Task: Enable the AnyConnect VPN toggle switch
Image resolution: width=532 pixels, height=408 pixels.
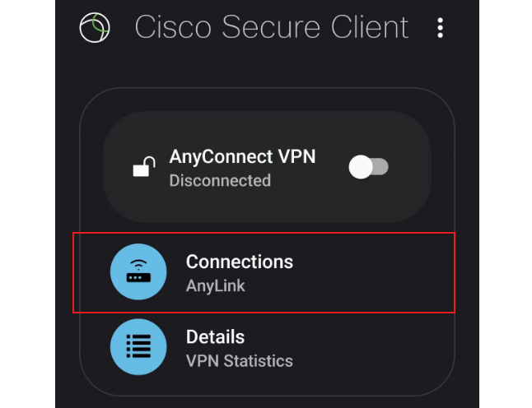Action: coord(368,167)
